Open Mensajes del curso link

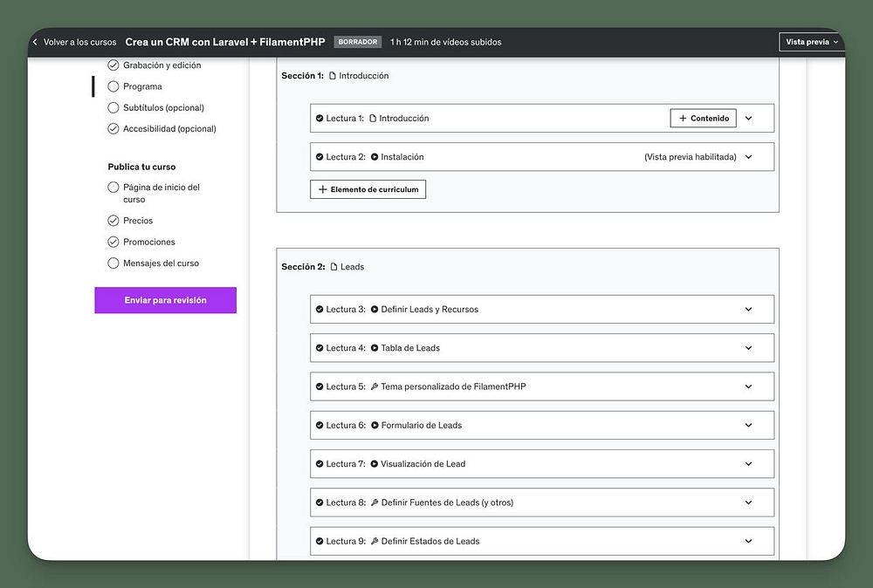[161, 263]
